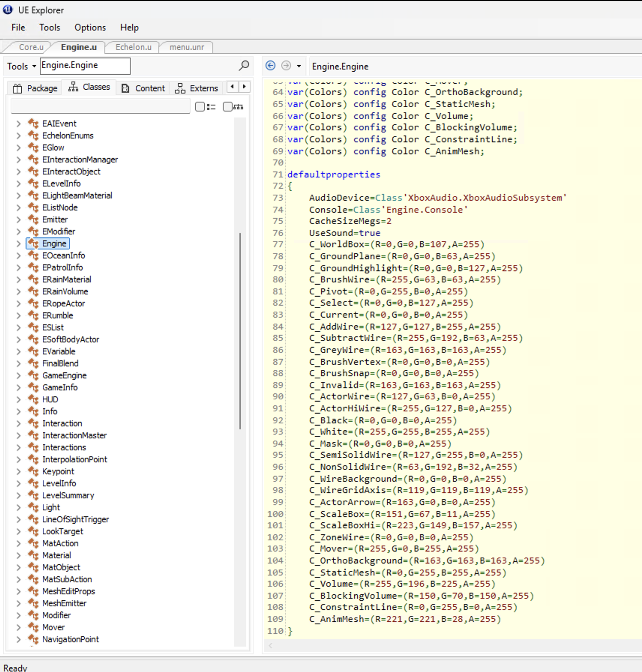Select the Interactions class in the tree
Screen dimensions: 642x672
tap(64, 447)
